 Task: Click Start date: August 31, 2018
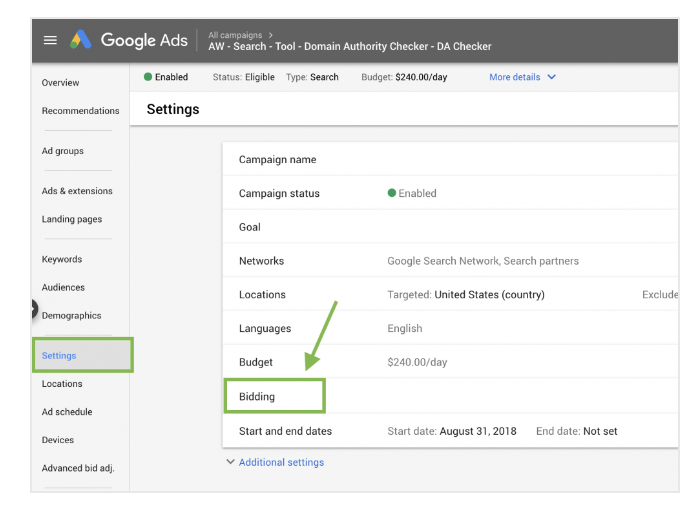[x=452, y=431]
